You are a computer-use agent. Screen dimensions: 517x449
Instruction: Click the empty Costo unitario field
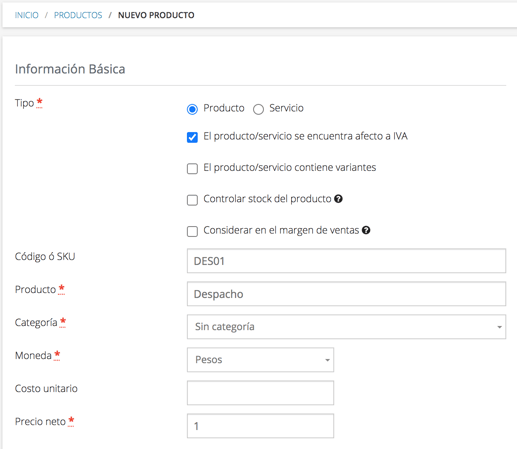pos(260,393)
